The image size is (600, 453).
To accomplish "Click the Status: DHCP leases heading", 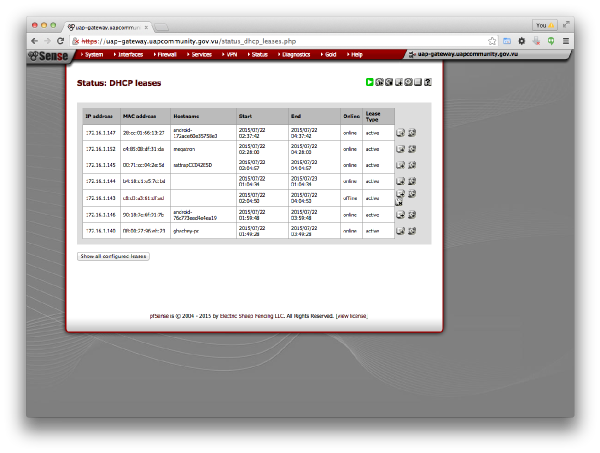I will click(x=119, y=83).
